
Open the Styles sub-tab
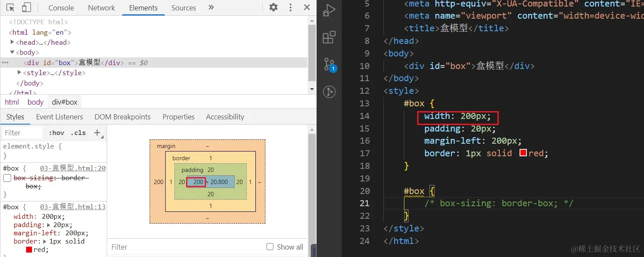click(15, 117)
